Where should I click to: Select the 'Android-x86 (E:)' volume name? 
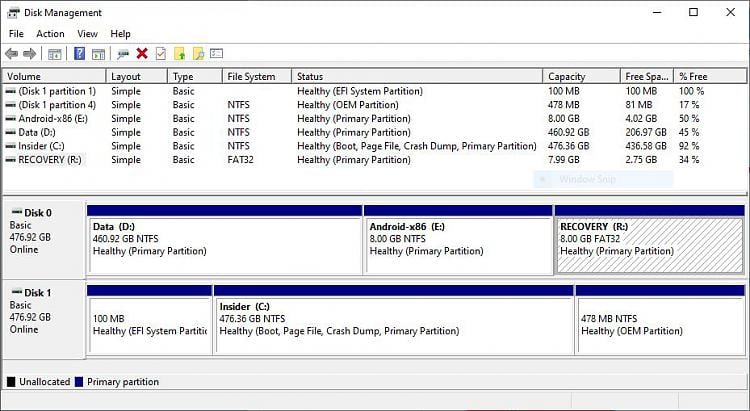53,119
